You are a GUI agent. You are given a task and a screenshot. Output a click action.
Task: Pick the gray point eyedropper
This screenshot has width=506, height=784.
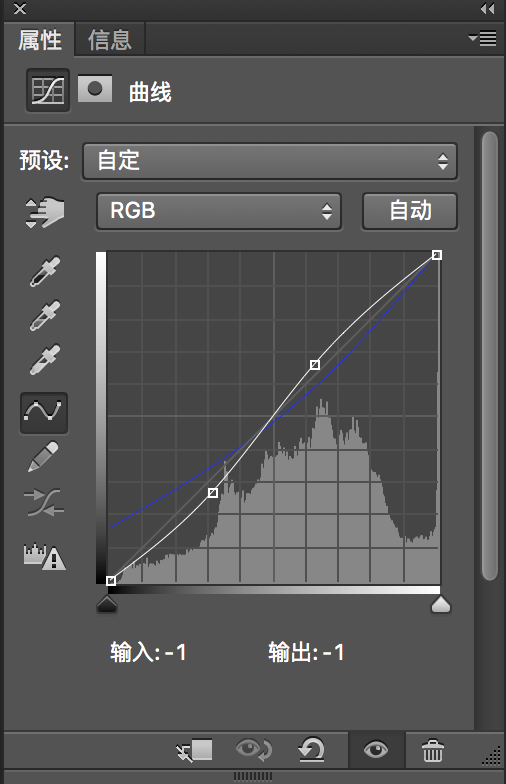(x=45, y=316)
